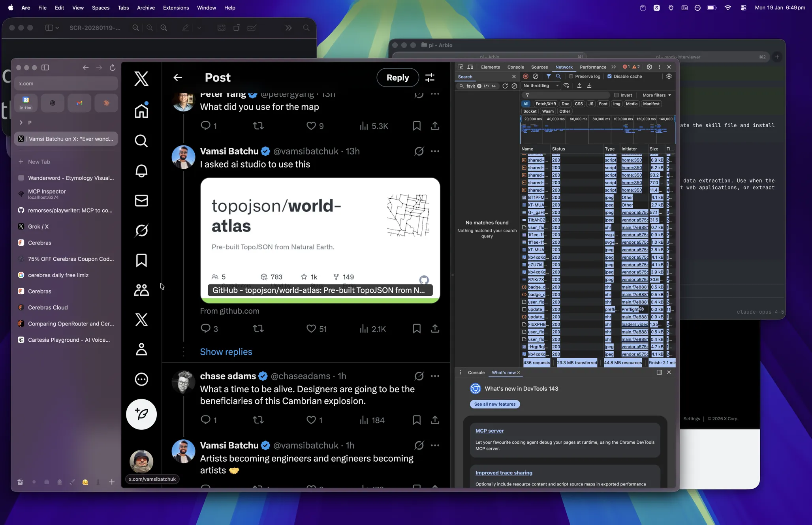This screenshot has height=525, width=812.
Task: Click the favicon search field in Network panel
Action: [472, 86]
